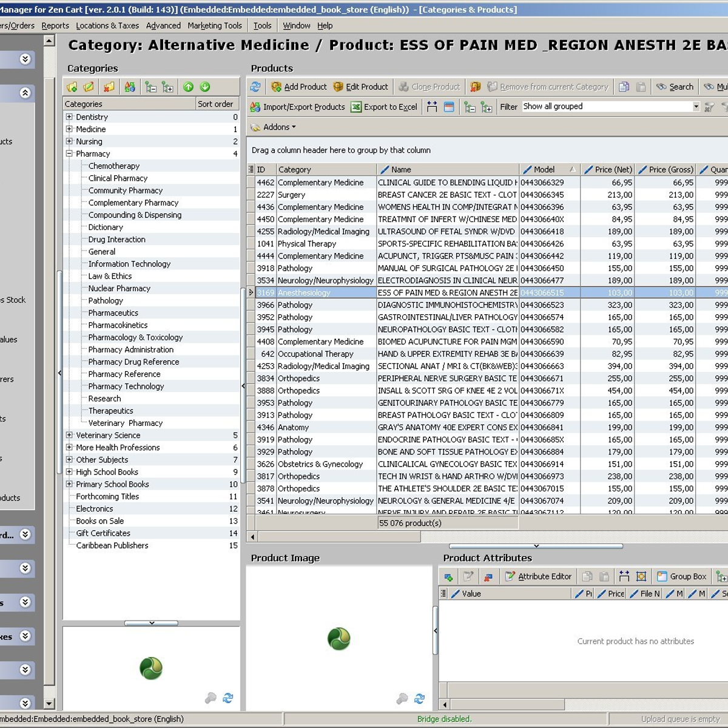The height and width of the screenshot is (728, 728).
Task: Expand the Nursing category
Action: pyautogui.click(x=69, y=141)
